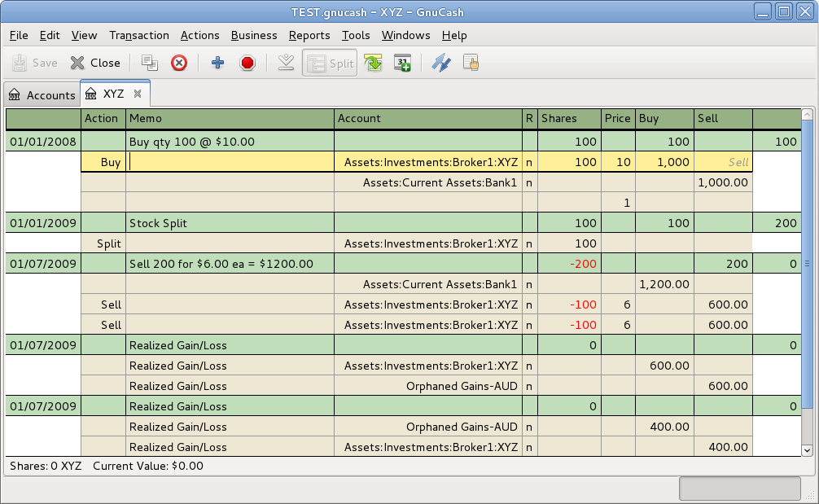Image resolution: width=819 pixels, height=504 pixels.
Task: Select the Stock Split transaction row
Action: [230, 223]
